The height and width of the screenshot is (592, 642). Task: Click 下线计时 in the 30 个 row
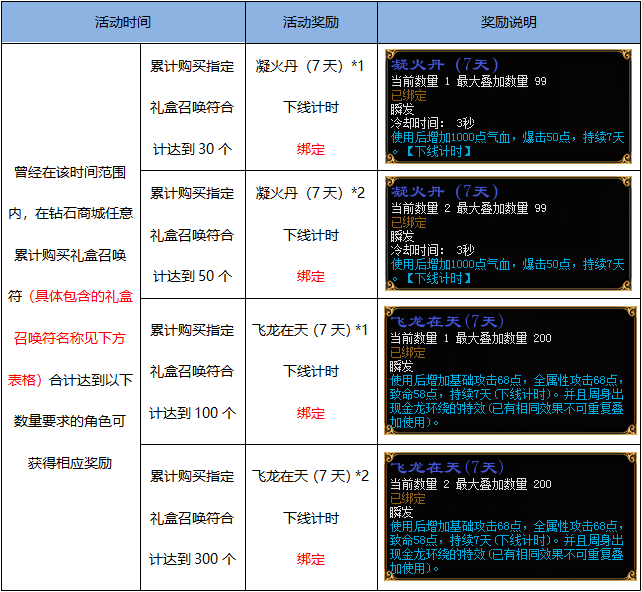[x=311, y=107]
